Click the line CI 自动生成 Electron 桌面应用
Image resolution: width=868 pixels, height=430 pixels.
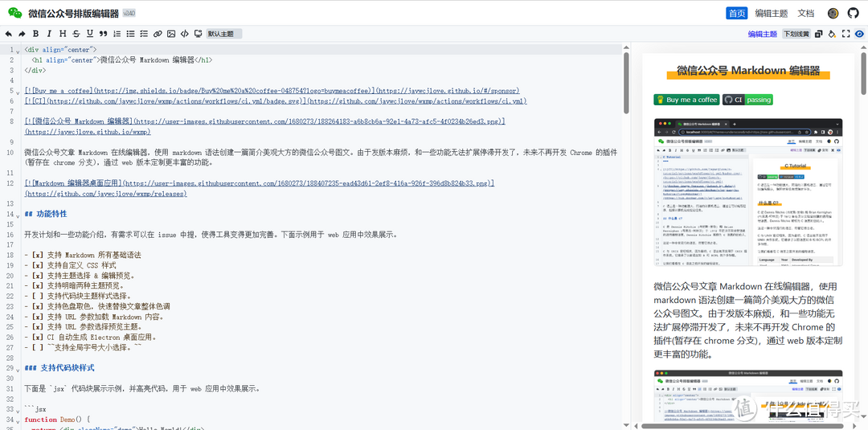(93, 337)
